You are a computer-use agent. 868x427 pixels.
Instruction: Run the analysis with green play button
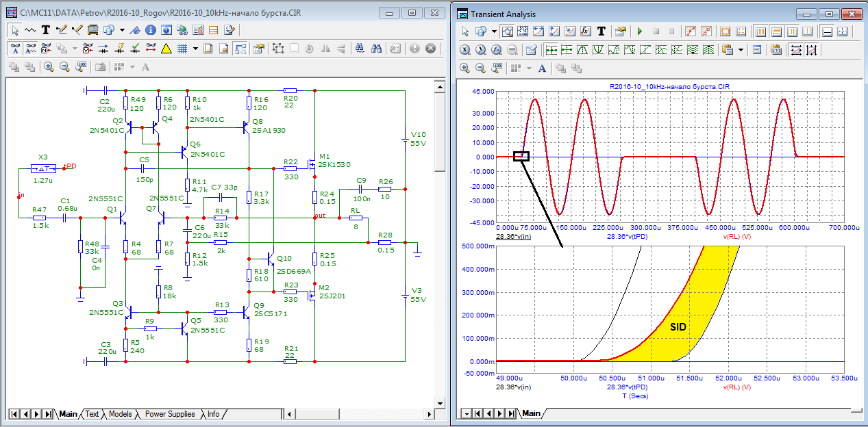pyautogui.click(x=640, y=31)
